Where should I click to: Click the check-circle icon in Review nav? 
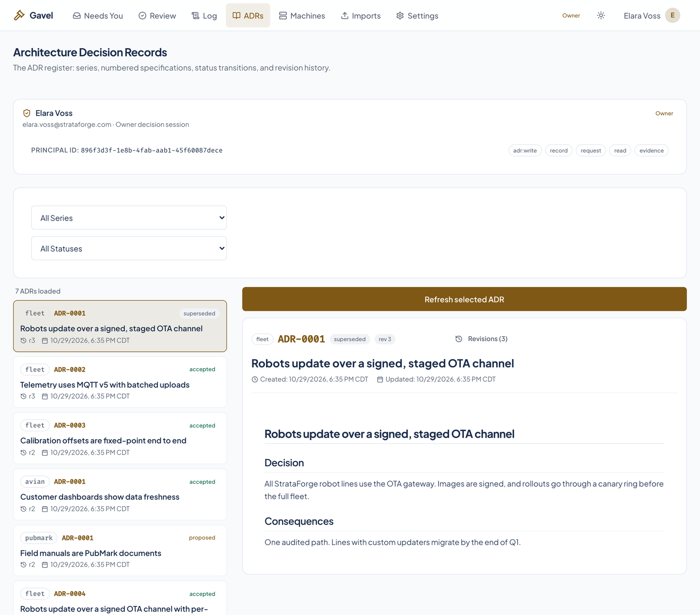pyautogui.click(x=142, y=16)
